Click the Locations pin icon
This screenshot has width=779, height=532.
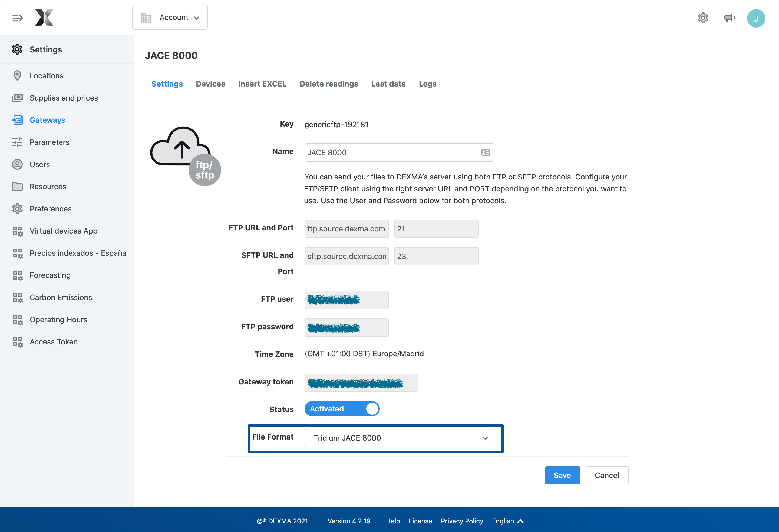pos(17,76)
